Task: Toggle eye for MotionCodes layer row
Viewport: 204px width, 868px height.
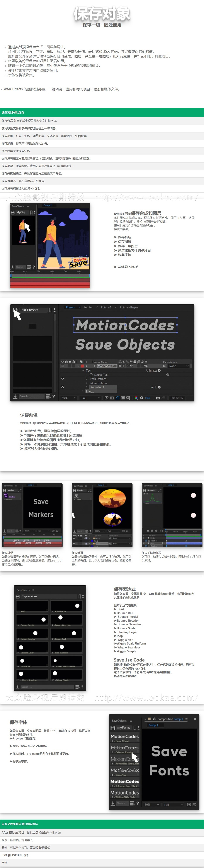Action: click(x=62, y=366)
